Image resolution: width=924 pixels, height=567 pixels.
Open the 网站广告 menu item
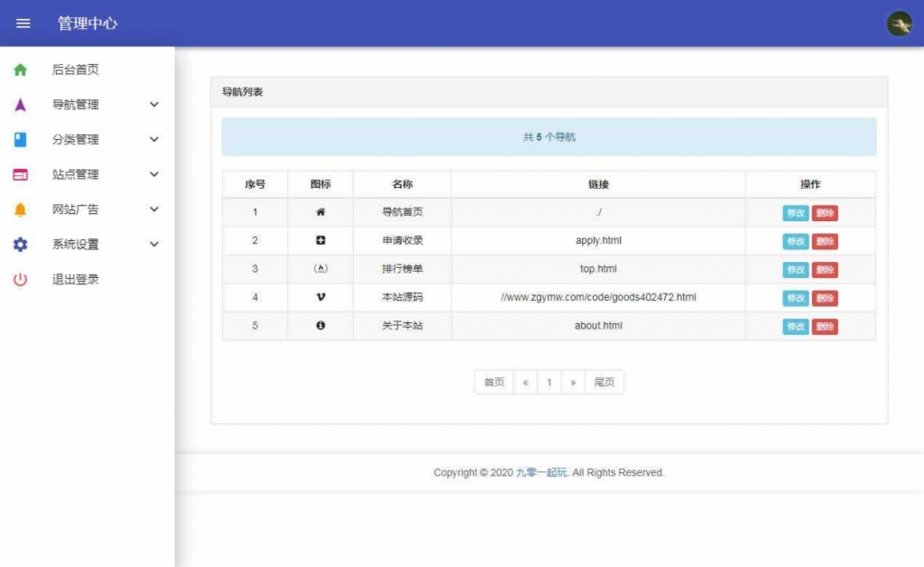88,209
